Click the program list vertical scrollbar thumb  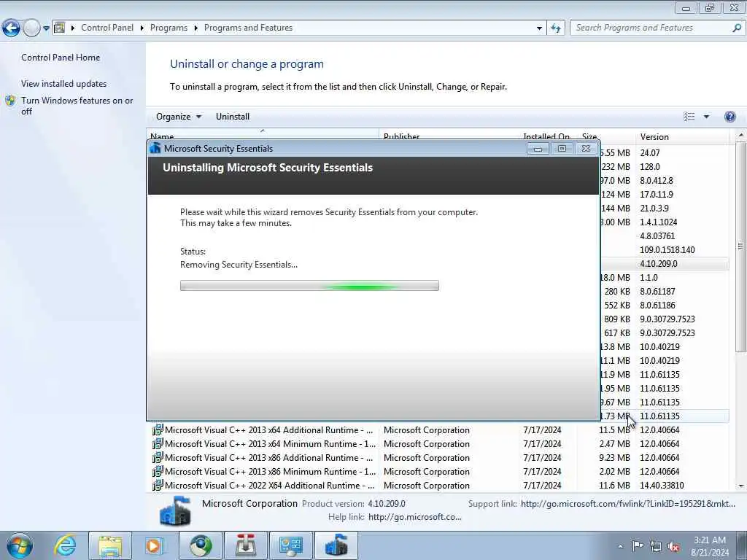(x=740, y=246)
